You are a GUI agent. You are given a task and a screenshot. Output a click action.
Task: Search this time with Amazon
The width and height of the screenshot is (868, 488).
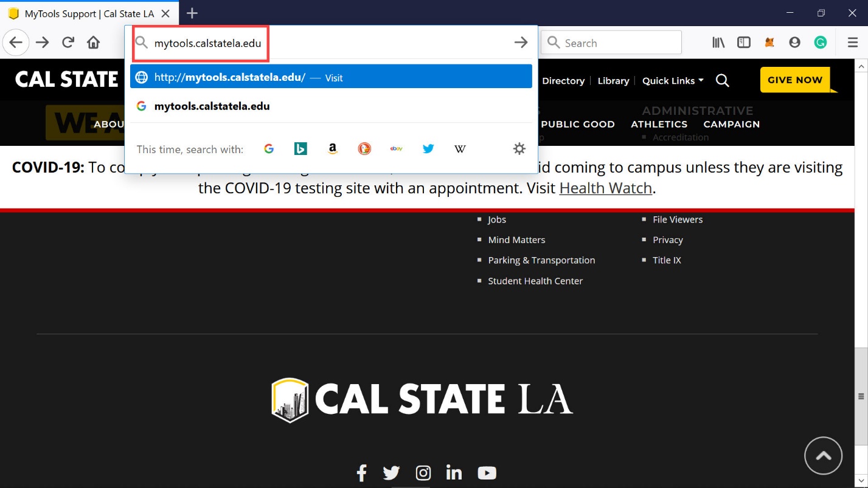332,149
